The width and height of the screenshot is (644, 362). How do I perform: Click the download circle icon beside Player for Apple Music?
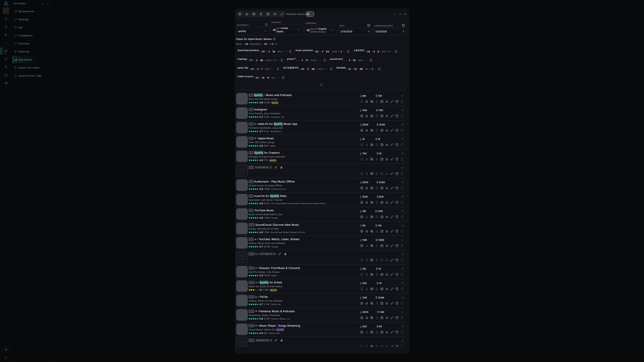[x=274, y=39]
